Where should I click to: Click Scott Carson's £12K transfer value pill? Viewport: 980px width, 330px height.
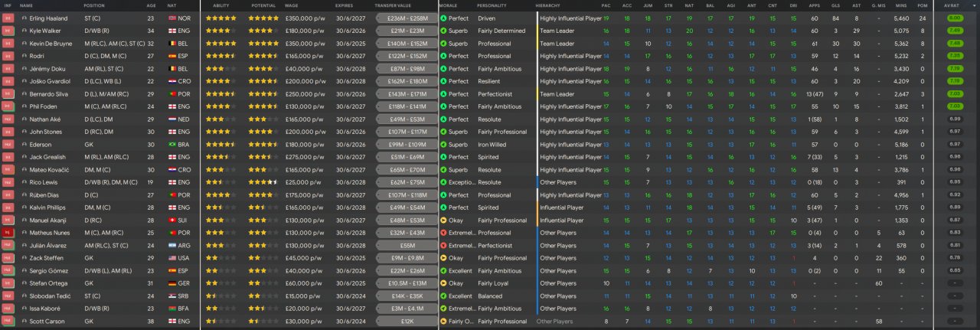click(x=407, y=322)
